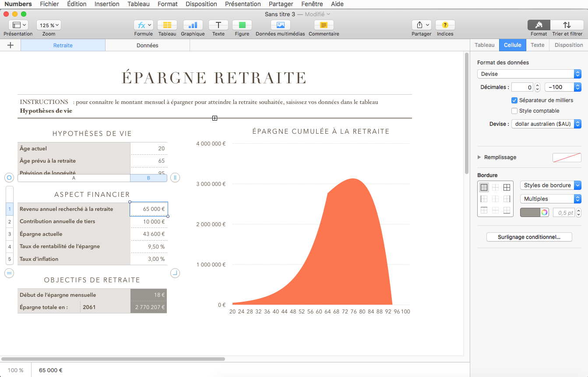Insert a text box using the Texte toolbar icon
588x377 pixels.
click(x=218, y=25)
